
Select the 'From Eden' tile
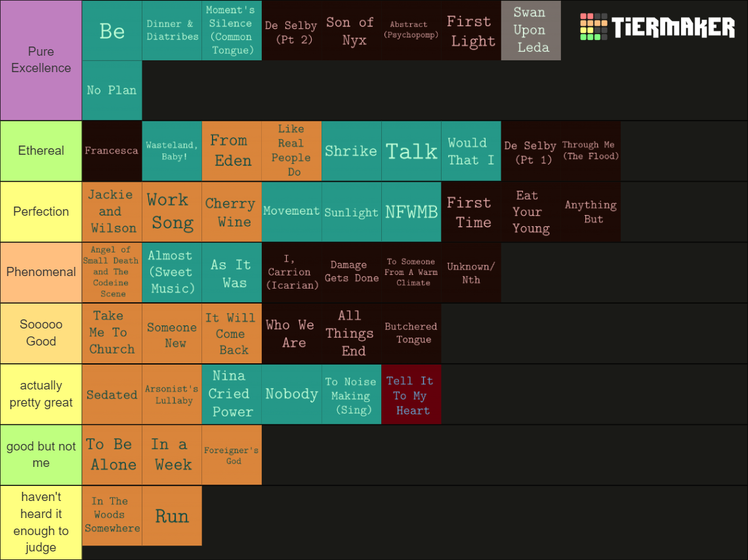coord(232,151)
